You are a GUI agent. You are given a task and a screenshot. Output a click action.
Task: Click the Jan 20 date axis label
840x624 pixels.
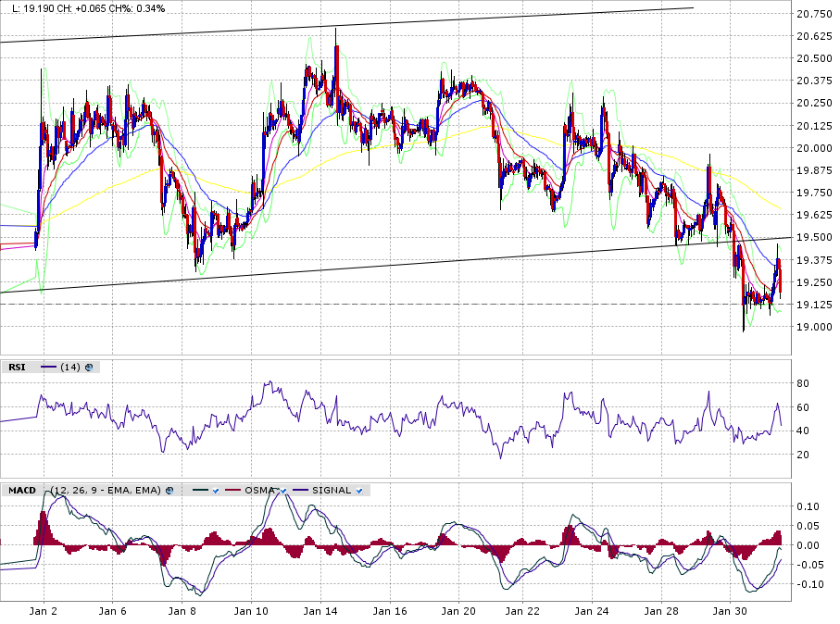(x=458, y=611)
